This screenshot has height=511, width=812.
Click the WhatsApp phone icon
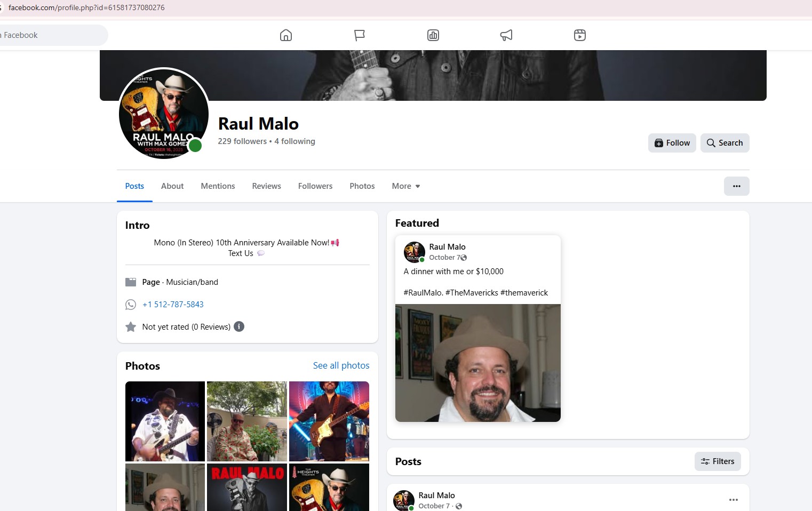(x=131, y=305)
